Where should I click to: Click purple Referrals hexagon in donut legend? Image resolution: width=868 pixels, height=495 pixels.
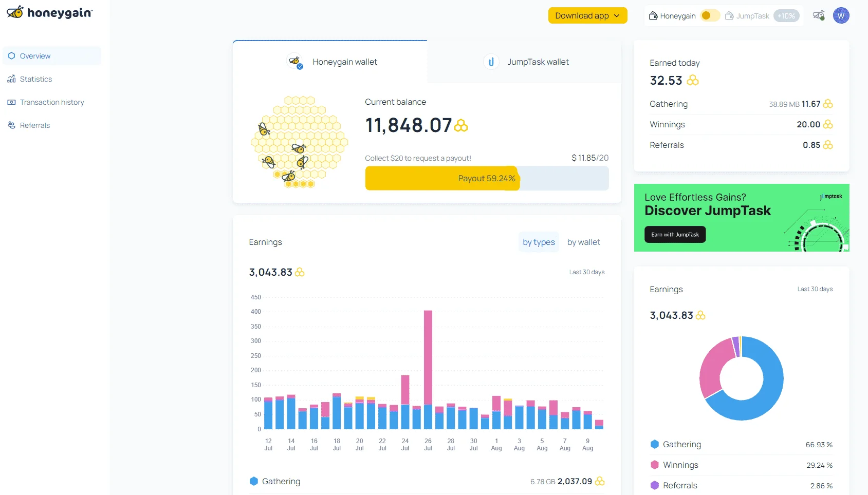655,485
